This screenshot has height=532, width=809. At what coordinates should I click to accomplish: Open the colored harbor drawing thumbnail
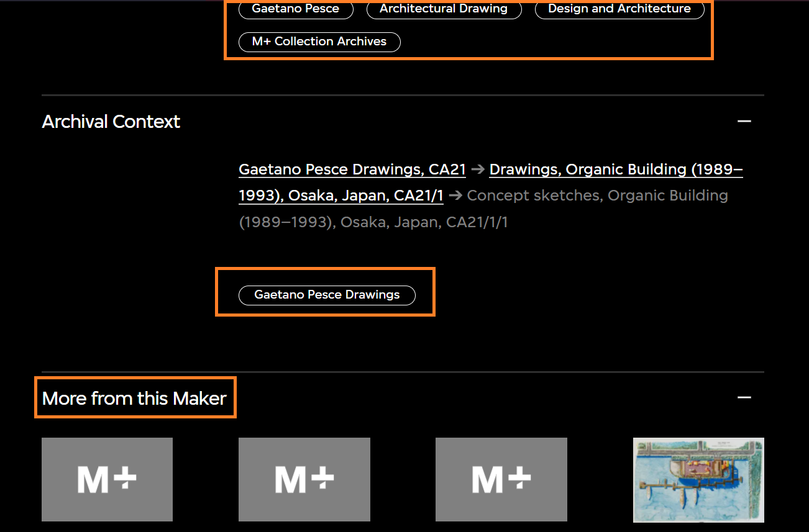[x=698, y=480]
